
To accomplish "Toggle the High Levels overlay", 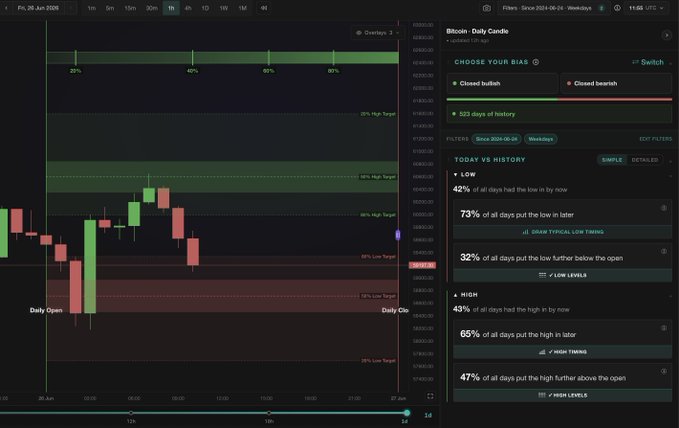I will [563, 395].
